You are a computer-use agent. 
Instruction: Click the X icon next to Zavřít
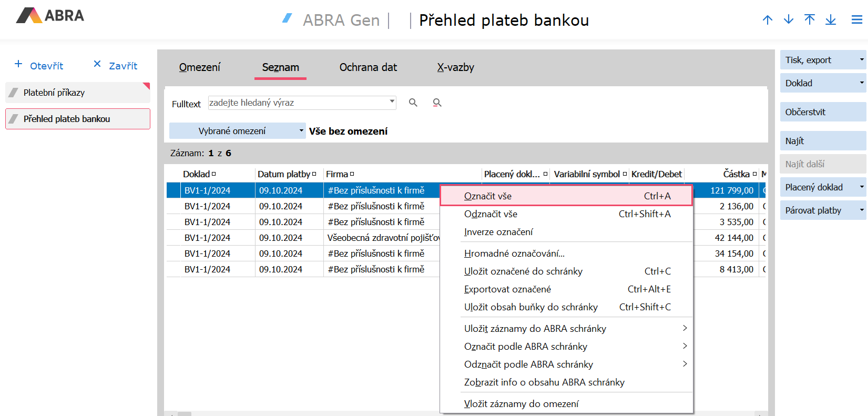coord(97,64)
